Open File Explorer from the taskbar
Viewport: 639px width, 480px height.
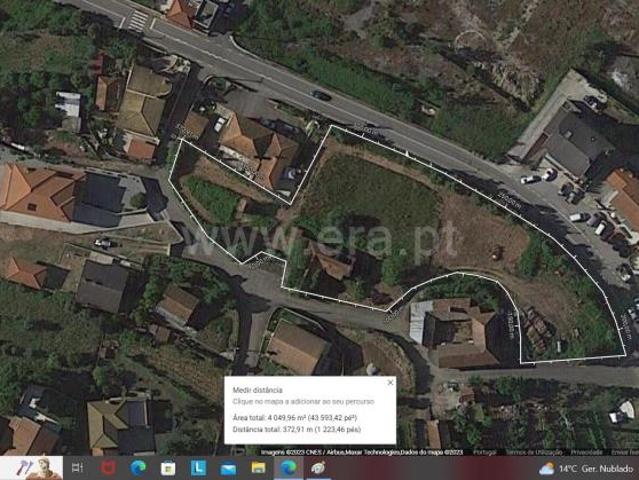(x=258, y=468)
